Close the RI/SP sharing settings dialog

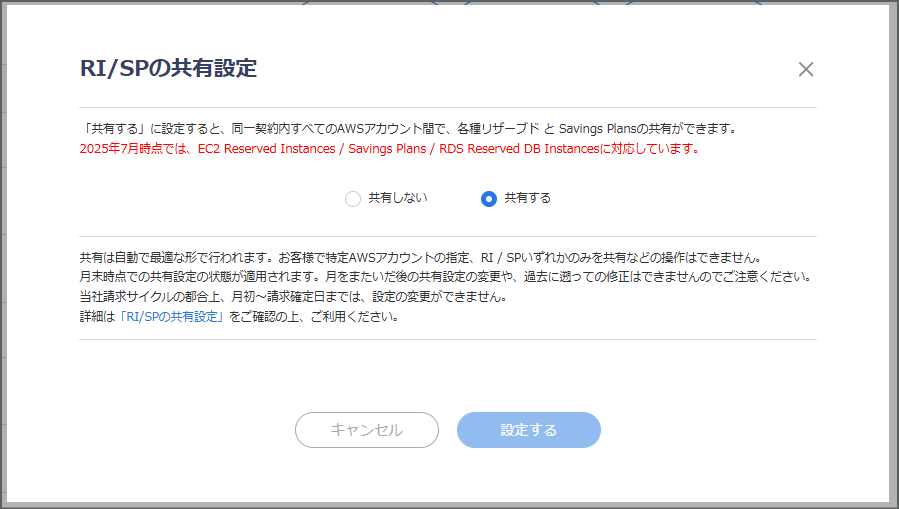point(806,69)
